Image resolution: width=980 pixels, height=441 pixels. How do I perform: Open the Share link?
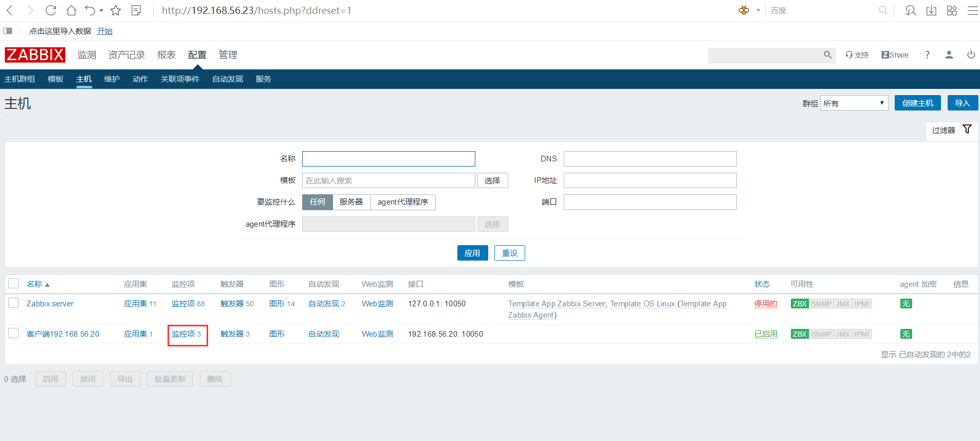click(x=895, y=55)
